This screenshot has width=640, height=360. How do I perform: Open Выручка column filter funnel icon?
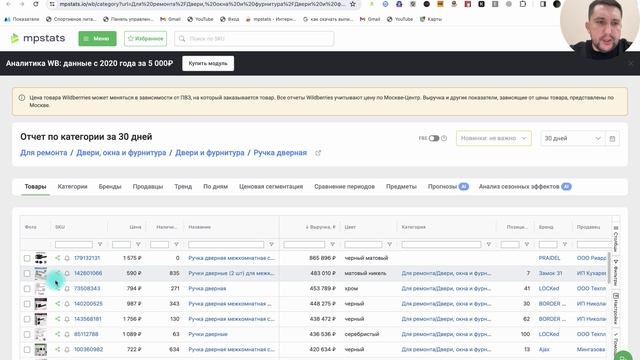[333, 244]
